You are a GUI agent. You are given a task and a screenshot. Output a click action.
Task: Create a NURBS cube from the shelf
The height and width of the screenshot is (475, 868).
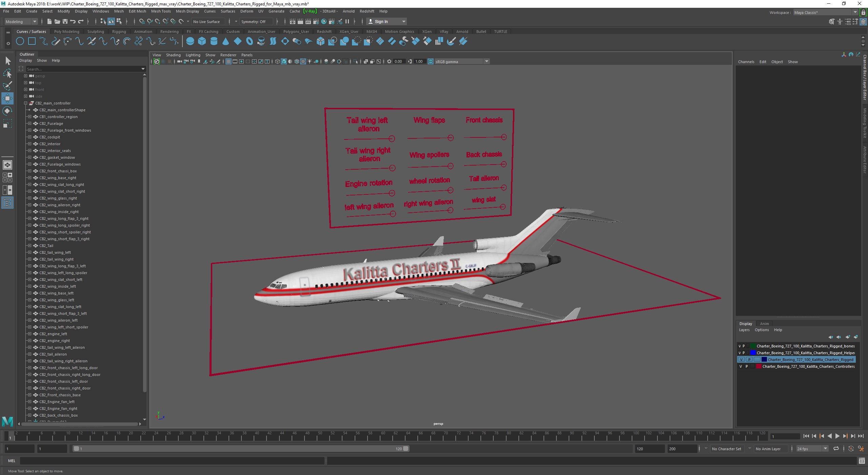point(202,41)
